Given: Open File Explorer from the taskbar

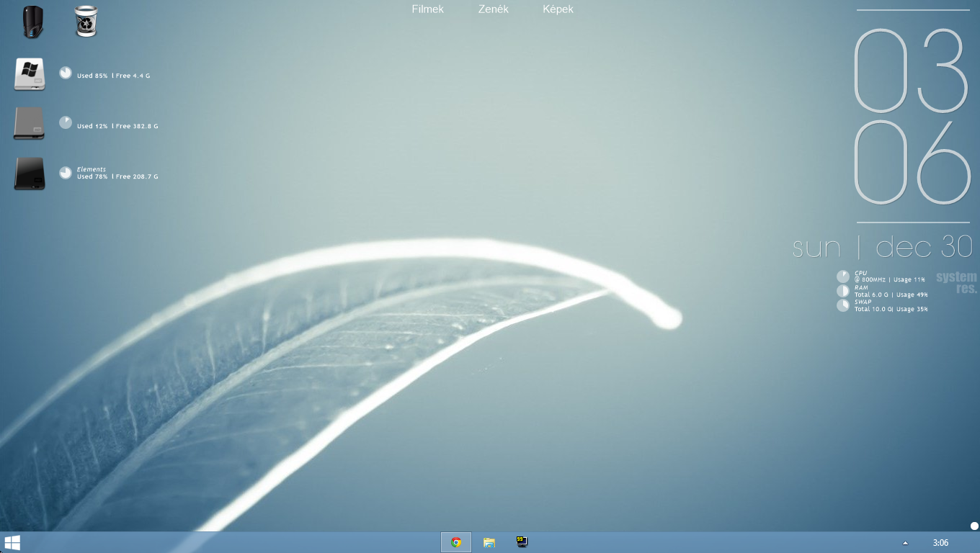Looking at the screenshot, I should (489, 542).
